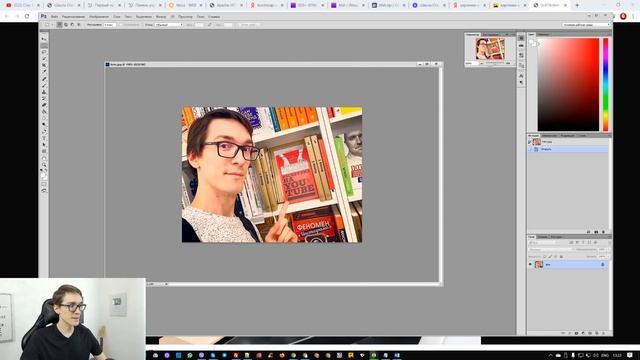Select the Blur tool
The image size is (640, 360).
44,118
